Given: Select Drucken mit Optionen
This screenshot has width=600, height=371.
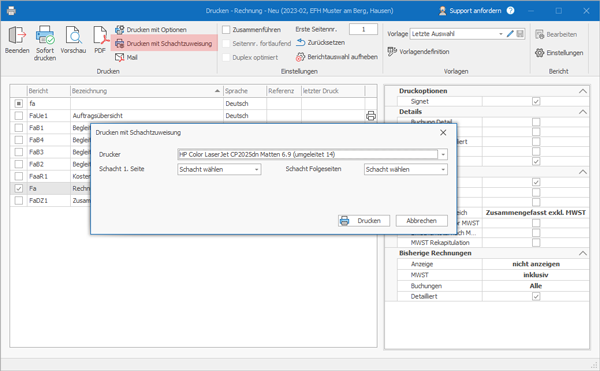Looking at the screenshot, I should pos(151,29).
